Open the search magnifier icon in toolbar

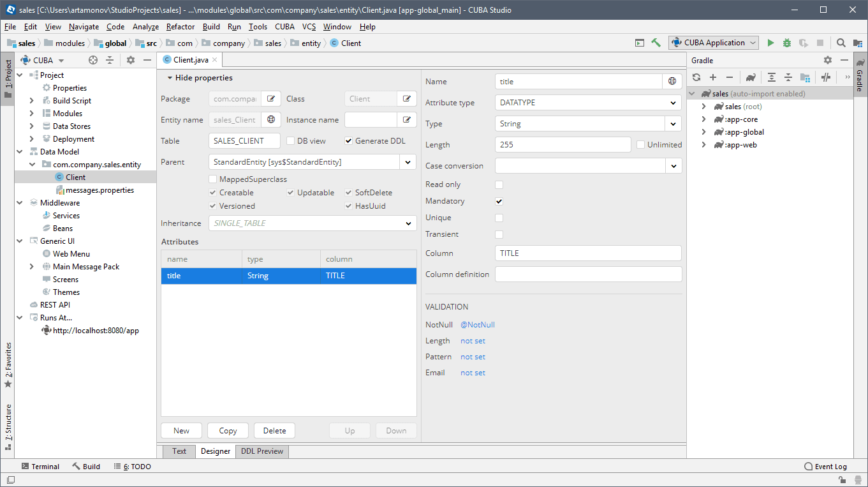coord(841,43)
